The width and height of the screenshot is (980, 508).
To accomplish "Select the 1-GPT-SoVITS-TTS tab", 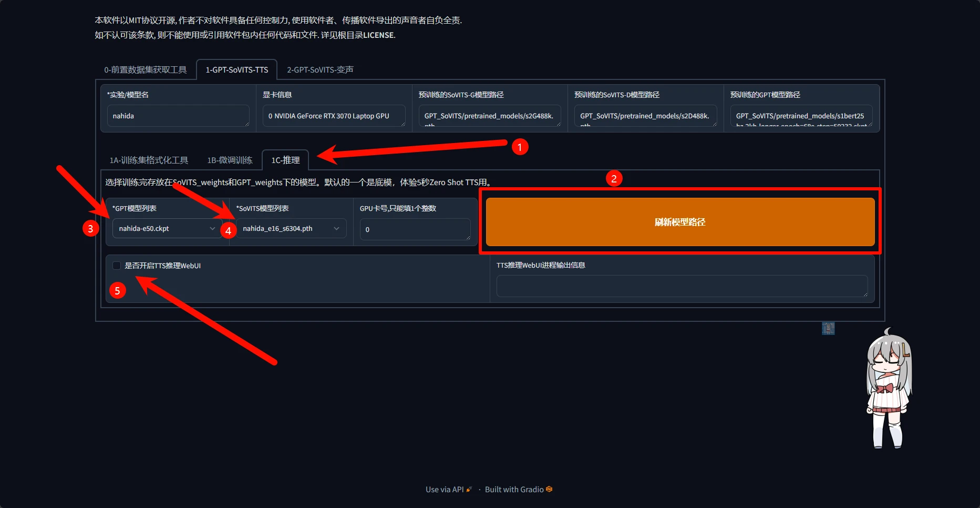I will [236, 70].
